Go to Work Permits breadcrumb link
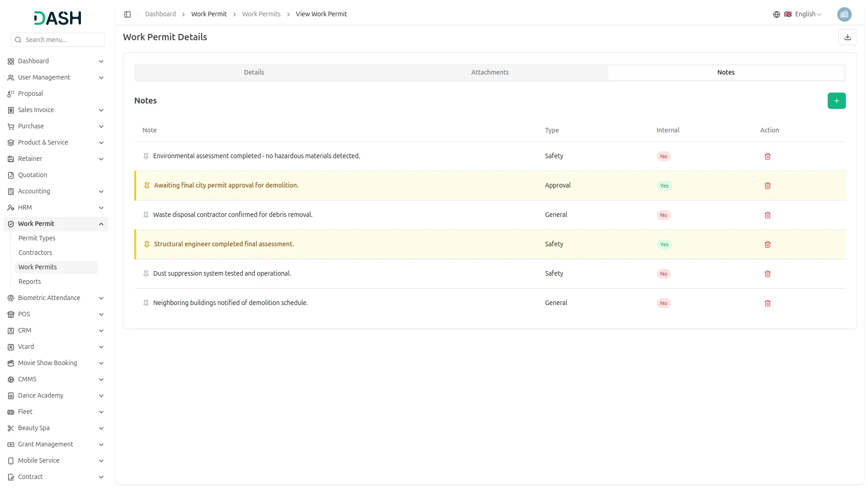This screenshot has height=488, width=868. point(261,14)
